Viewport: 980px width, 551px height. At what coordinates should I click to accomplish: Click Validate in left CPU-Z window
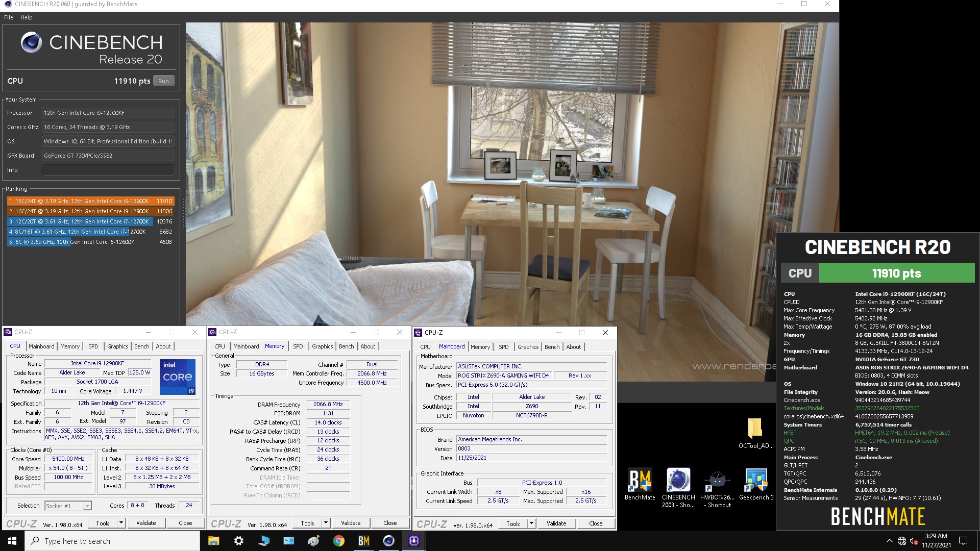(146, 523)
